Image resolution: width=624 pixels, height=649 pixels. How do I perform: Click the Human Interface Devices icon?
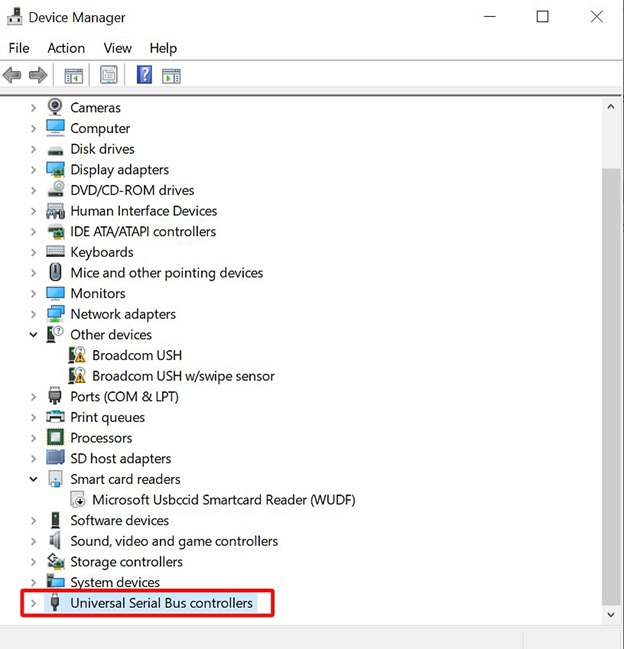point(55,211)
